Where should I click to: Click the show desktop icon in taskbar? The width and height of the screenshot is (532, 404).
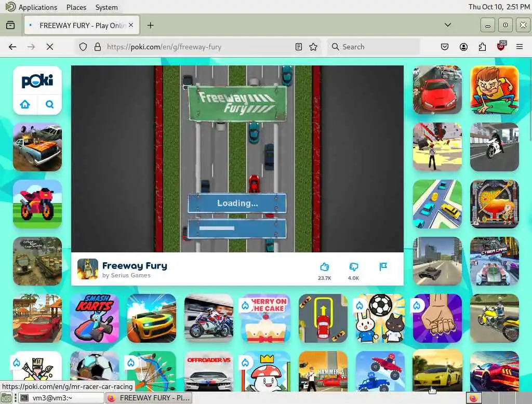[6, 398]
